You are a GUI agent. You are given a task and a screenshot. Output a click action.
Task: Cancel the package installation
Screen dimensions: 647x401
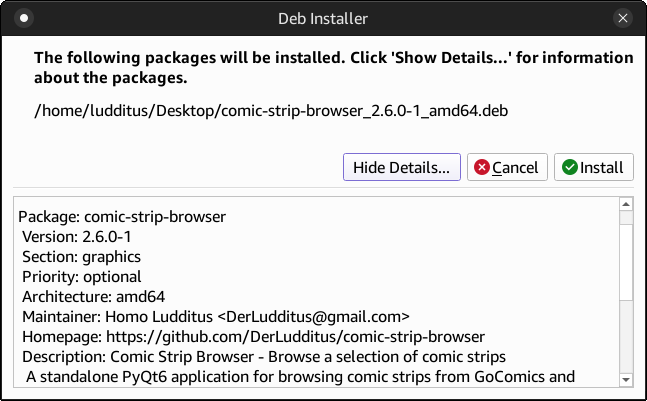click(x=507, y=167)
